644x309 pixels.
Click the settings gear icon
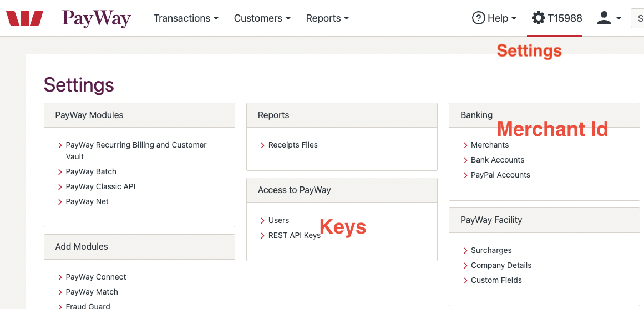[538, 18]
